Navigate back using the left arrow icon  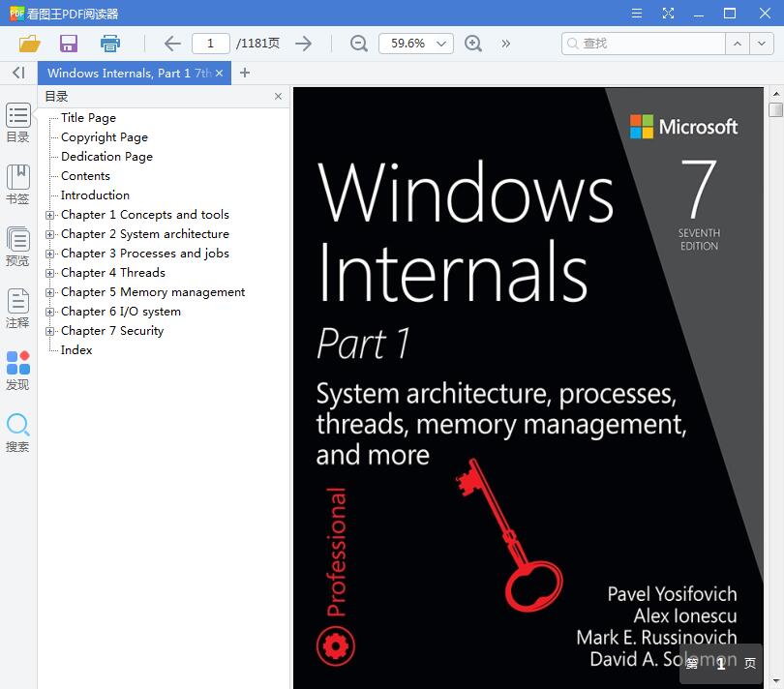(x=171, y=43)
